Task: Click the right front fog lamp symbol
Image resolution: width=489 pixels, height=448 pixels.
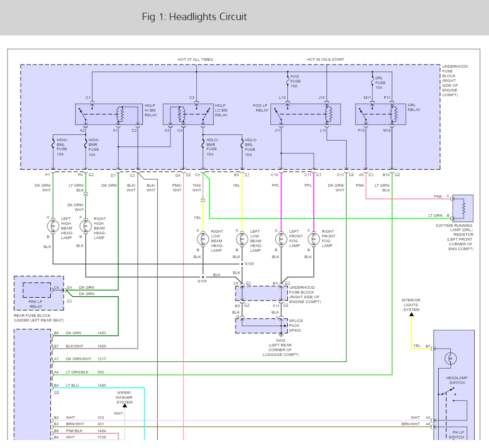Action: pos(314,239)
